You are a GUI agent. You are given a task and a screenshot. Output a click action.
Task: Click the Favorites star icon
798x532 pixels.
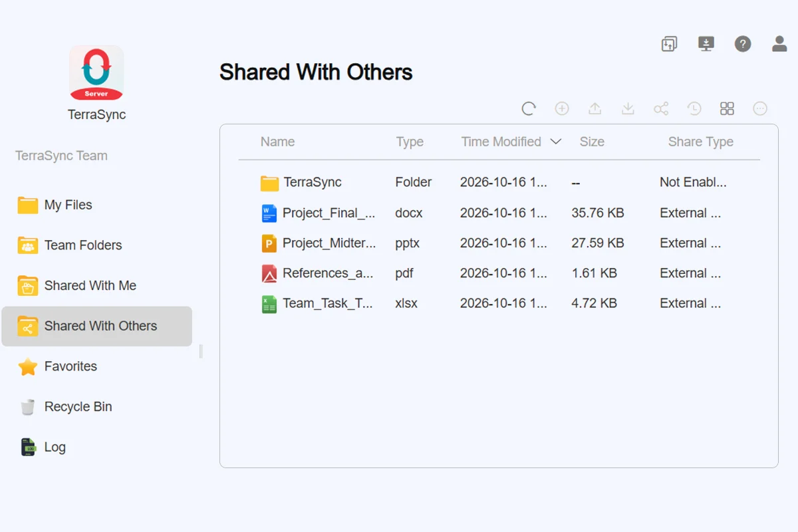(28, 366)
